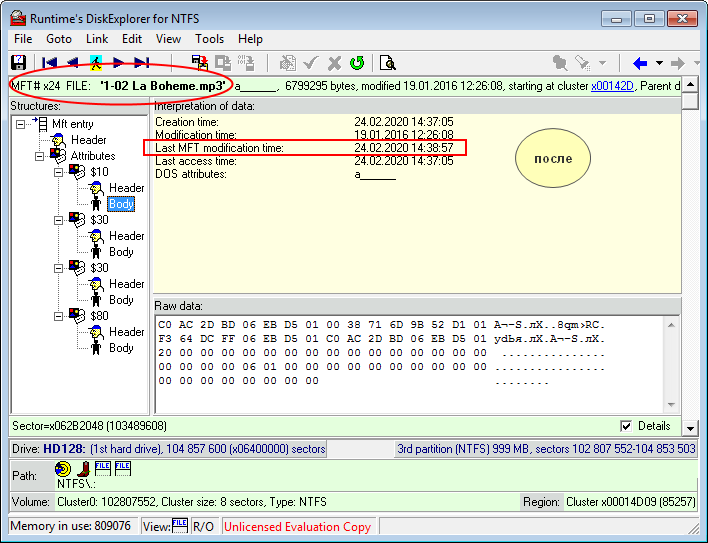Image resolution: width=708 pixels, height=543 pixels.
Task: Click the R/O status indicator
Action: (x=203, y=527)
